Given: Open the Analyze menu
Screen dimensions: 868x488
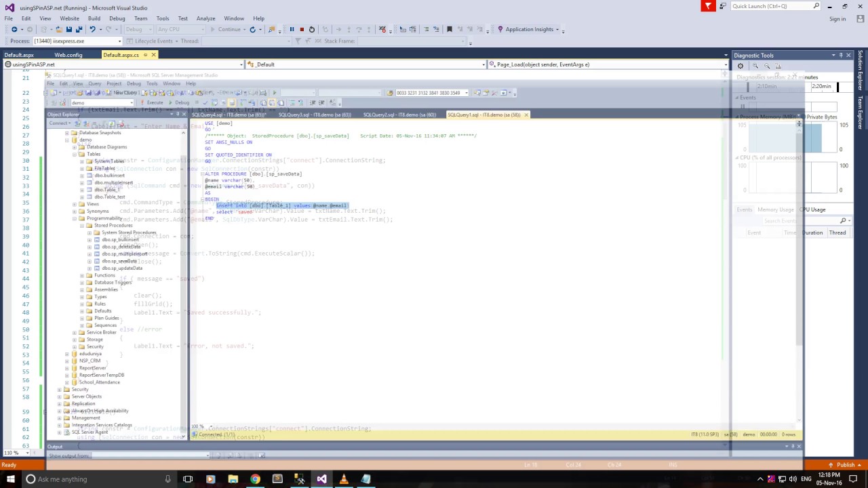Looking at the screenshot, I should coord(205,18).
